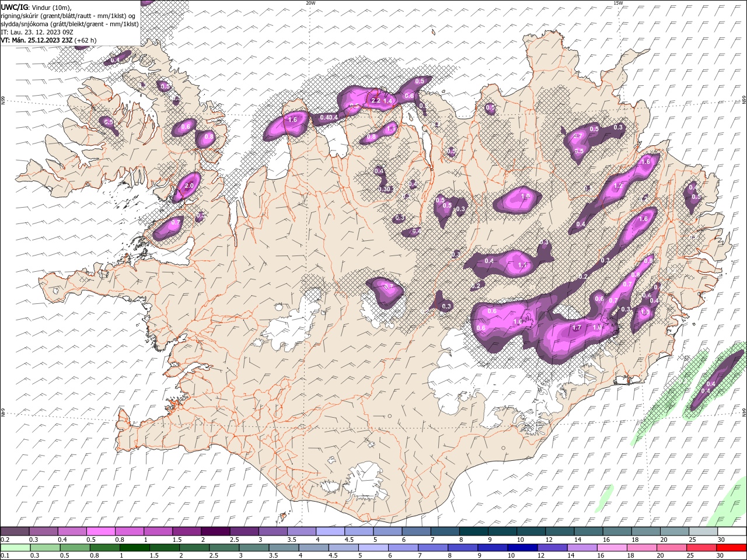
Task: Click the '20W' longitude label at top
Action: pos(310,3)
